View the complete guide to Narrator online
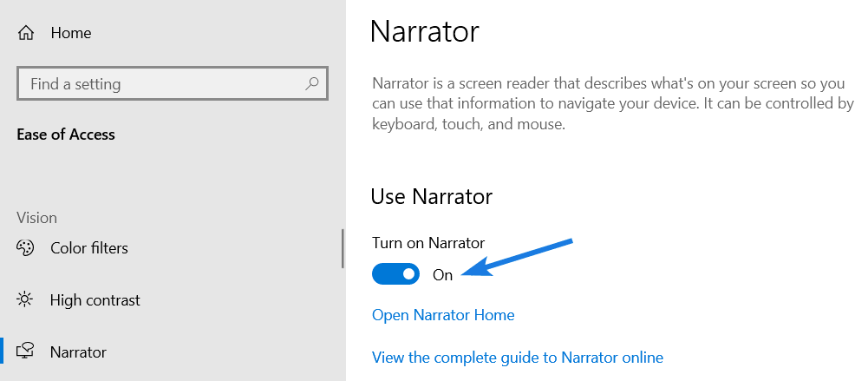Screen dimensions: 868x381 tap(517, 357)
